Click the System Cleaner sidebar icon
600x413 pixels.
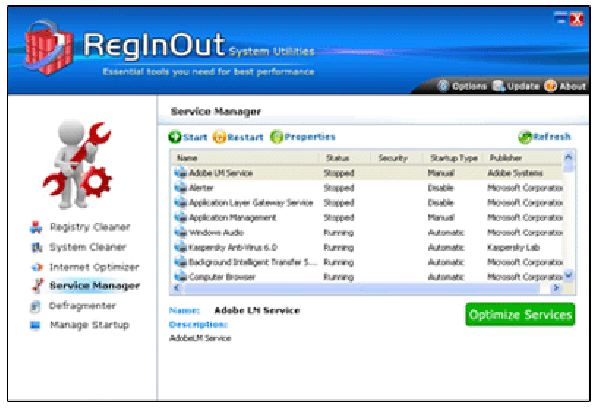click(36, 247)
